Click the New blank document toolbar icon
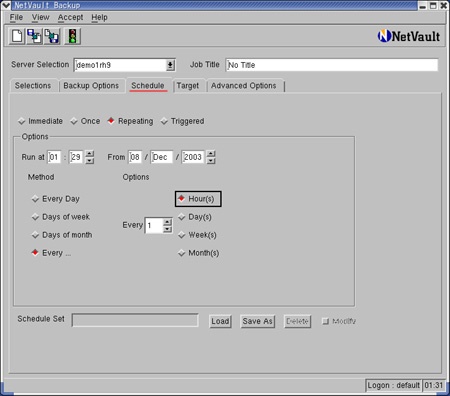The width and height of the screenshot is (450, 396). pos(17,36)
